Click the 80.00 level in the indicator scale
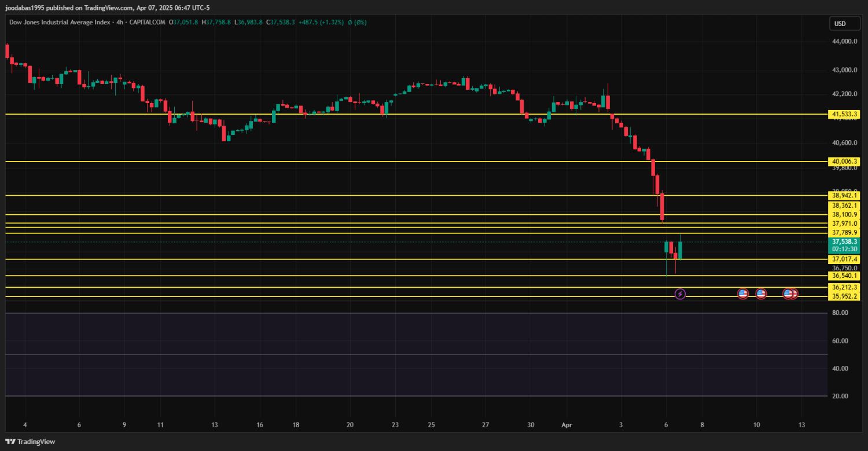Image resolution: width=868 pixels, height=451 pixels. point(840,313)
